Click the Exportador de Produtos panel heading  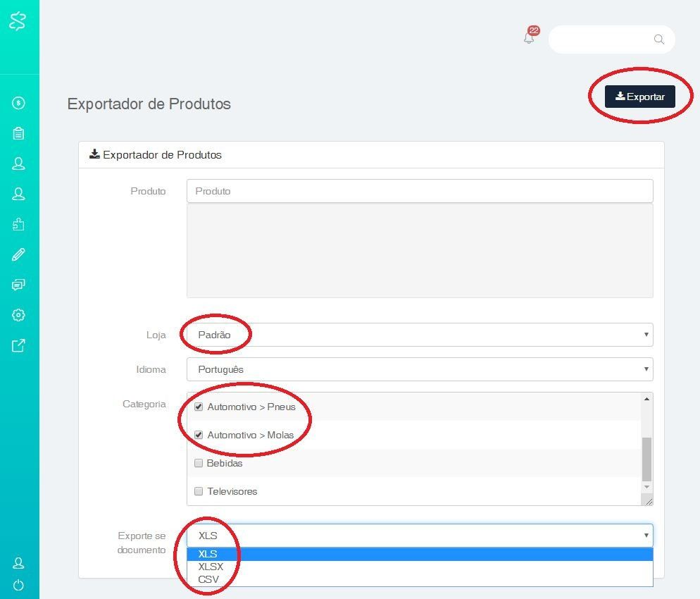pos(156,155)
